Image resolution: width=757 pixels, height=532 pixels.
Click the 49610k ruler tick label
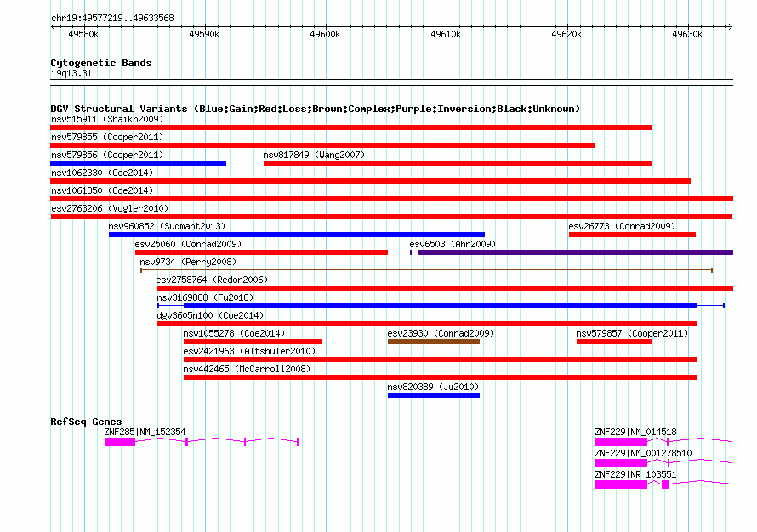coord(446,34)
